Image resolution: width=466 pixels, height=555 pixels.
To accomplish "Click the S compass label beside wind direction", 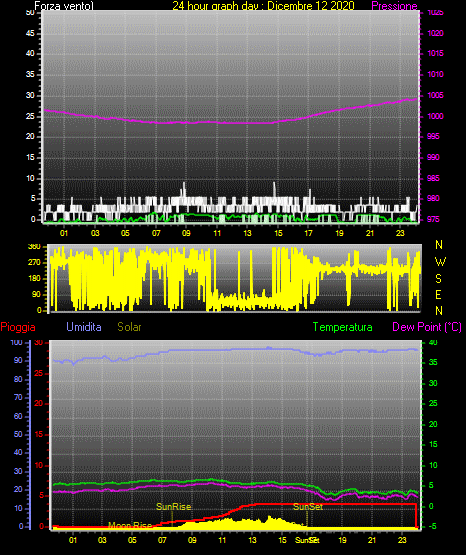I will pos(438,279).
